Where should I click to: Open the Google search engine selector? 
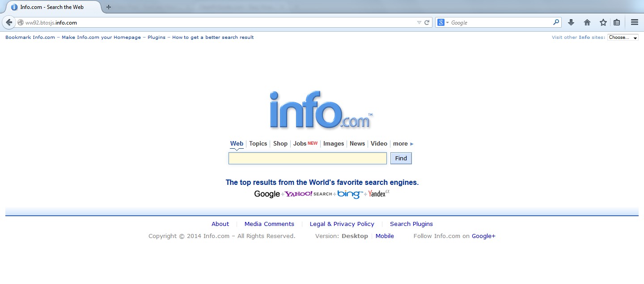pos(443,22)
